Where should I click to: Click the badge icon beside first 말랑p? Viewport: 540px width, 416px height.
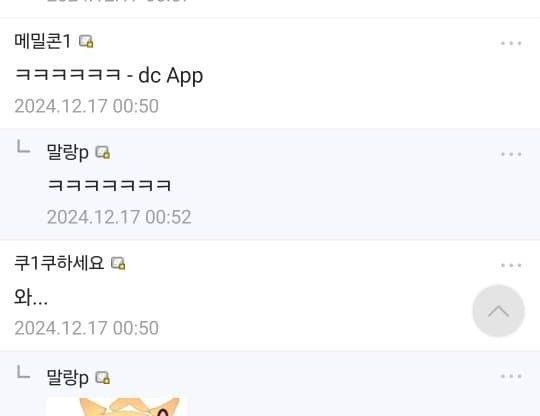(x=103, y=152)
